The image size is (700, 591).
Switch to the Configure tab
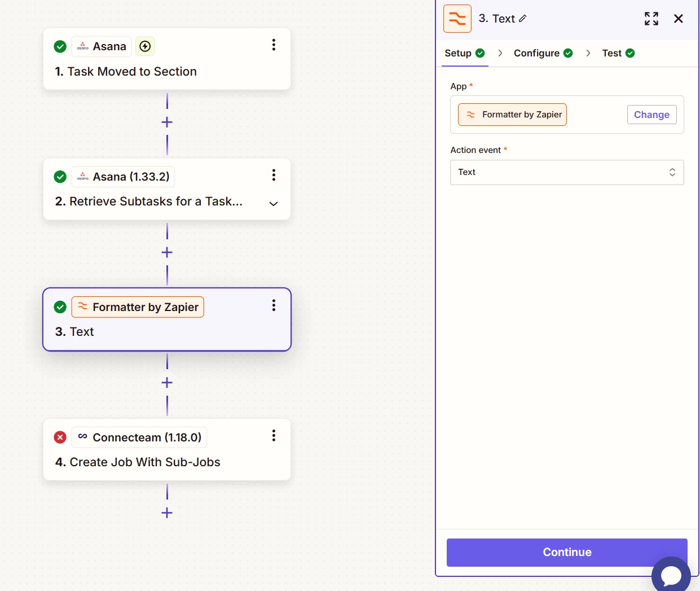point(543,53)
